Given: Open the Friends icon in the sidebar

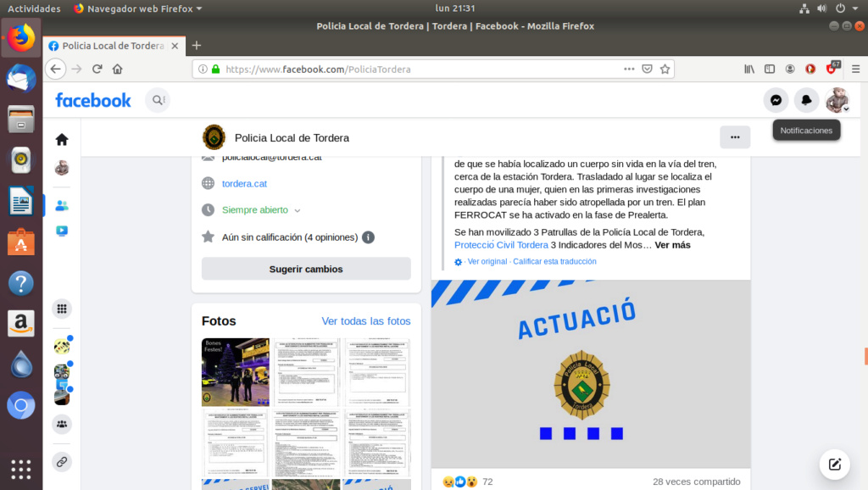Looking at the screenshot, I should pyautogui.click(x=62, y=206).
